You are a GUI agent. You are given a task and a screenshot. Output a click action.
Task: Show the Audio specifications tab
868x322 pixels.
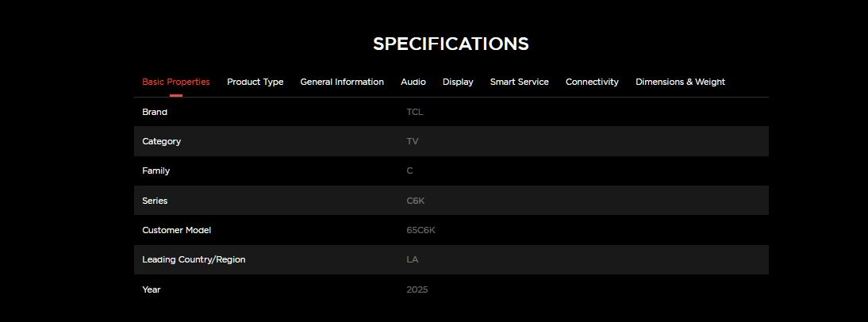coord(413,82)
